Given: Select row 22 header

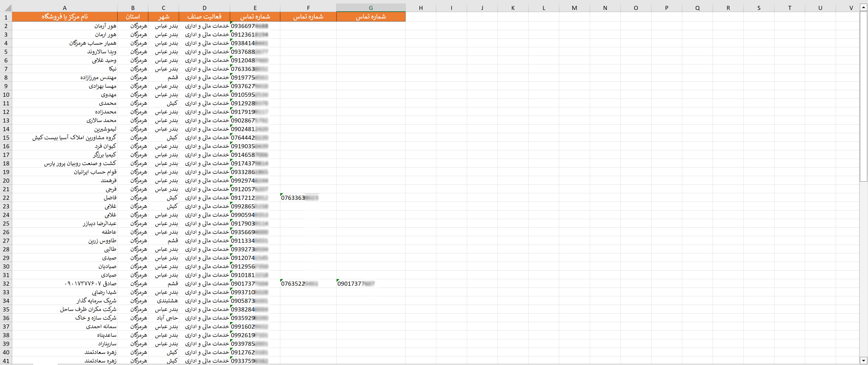Looking at the screenshot, I should (6, 198).
